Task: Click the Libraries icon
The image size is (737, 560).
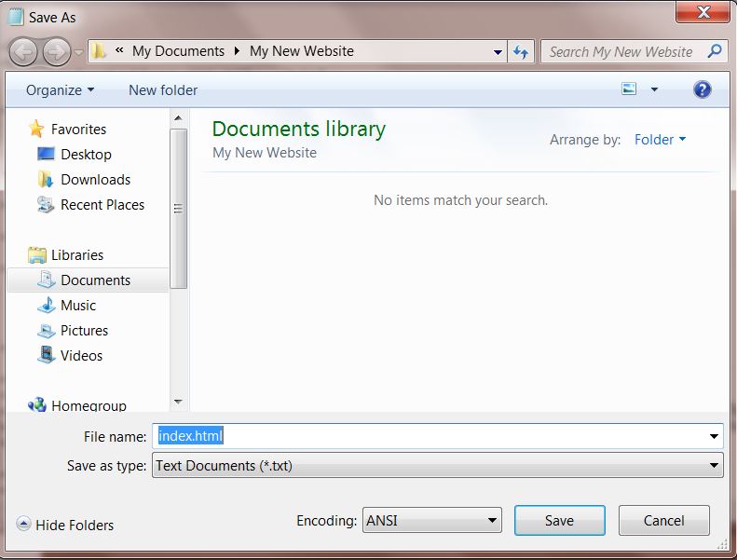Action: (36, 255)
